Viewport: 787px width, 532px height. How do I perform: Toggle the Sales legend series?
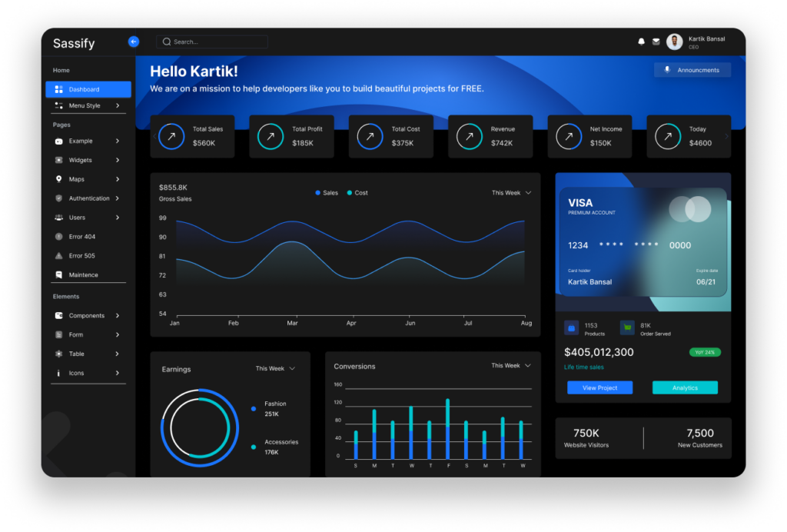point(327,193)
